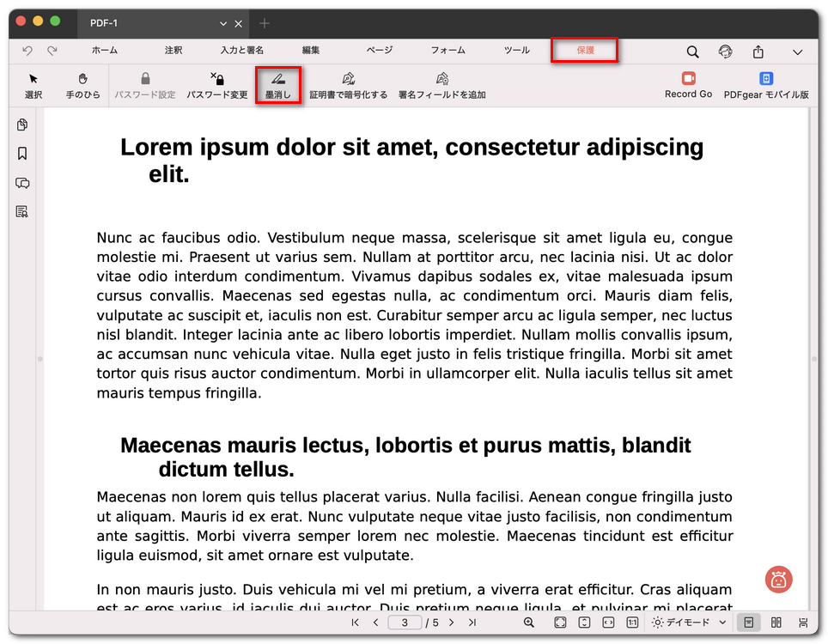Expand the デイモード display mode dropdown
828x644 pixels.
(687, 623)
